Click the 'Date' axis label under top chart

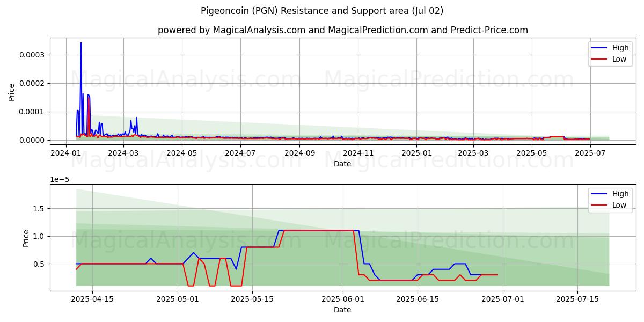342,164
